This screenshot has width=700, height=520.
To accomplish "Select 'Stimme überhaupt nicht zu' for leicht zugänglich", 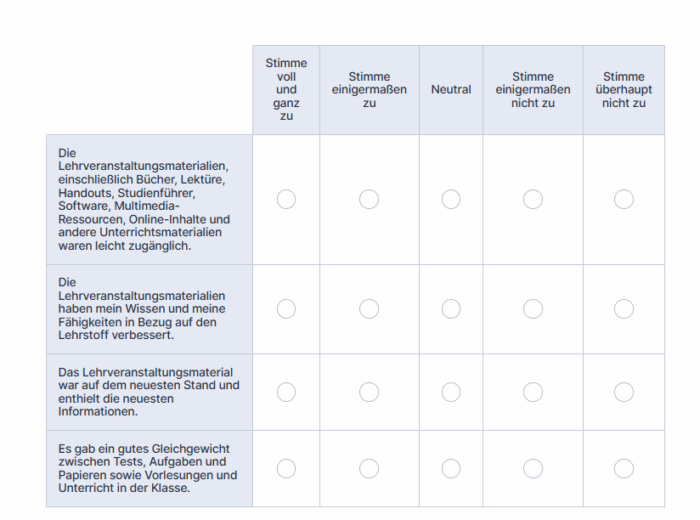I will (x=624, y=199).
